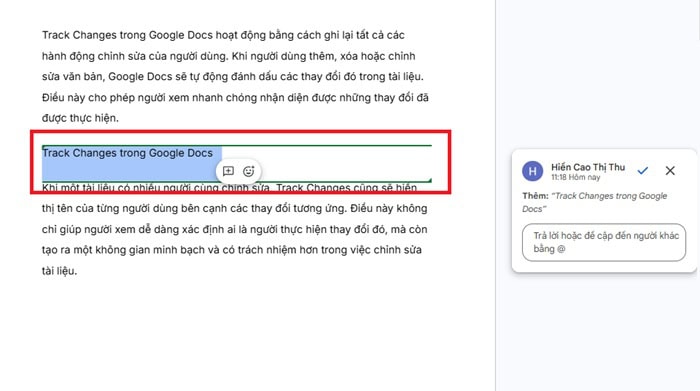Click the line starting with tạo ra một không gian

point(232,250)
